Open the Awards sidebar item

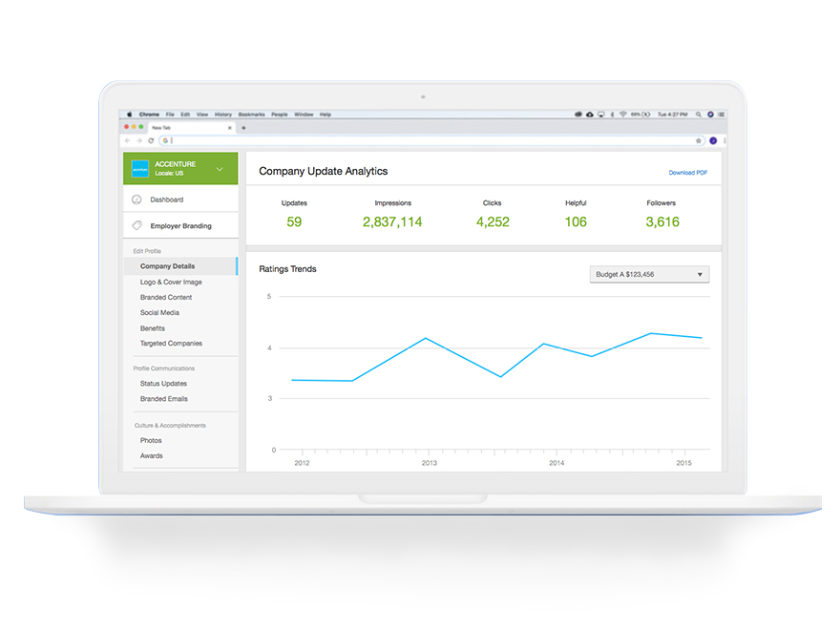coord(151,456)
